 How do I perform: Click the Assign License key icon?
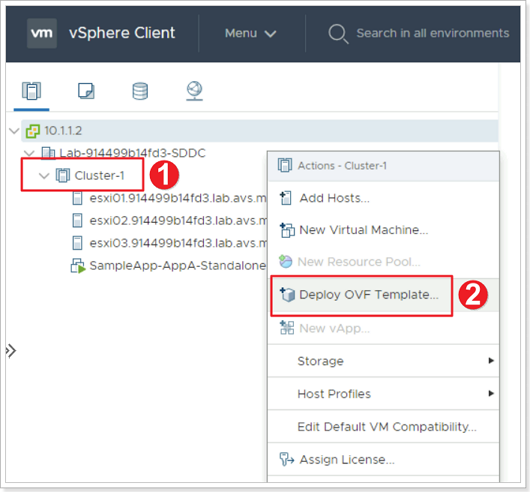(x=287, y=460)
